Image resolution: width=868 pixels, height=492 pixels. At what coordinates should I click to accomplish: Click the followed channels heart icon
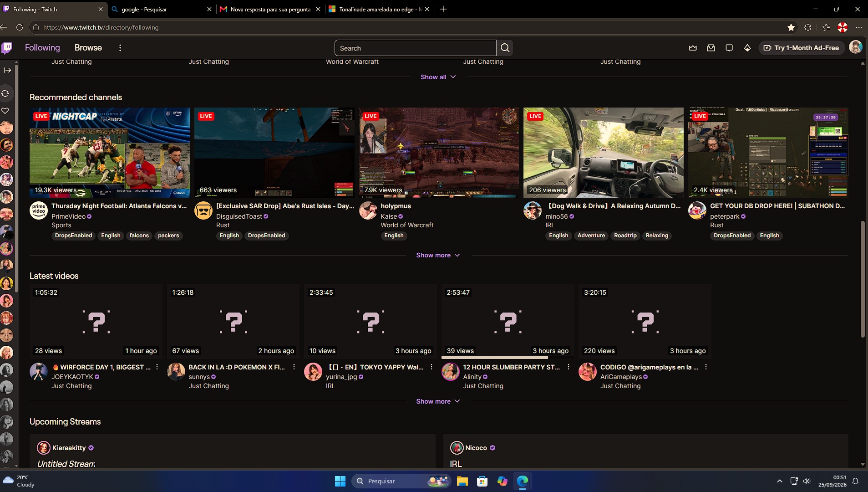(5, 111)
